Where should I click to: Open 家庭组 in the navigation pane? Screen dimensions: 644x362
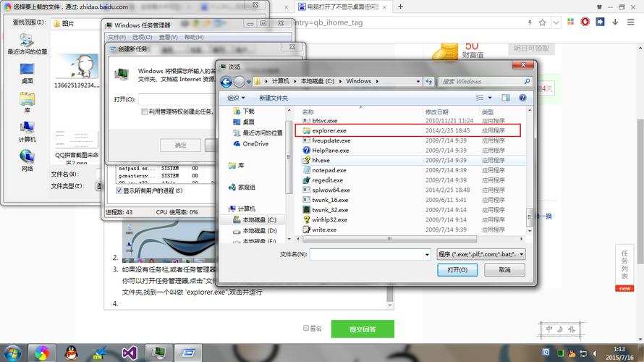point(242,188)
